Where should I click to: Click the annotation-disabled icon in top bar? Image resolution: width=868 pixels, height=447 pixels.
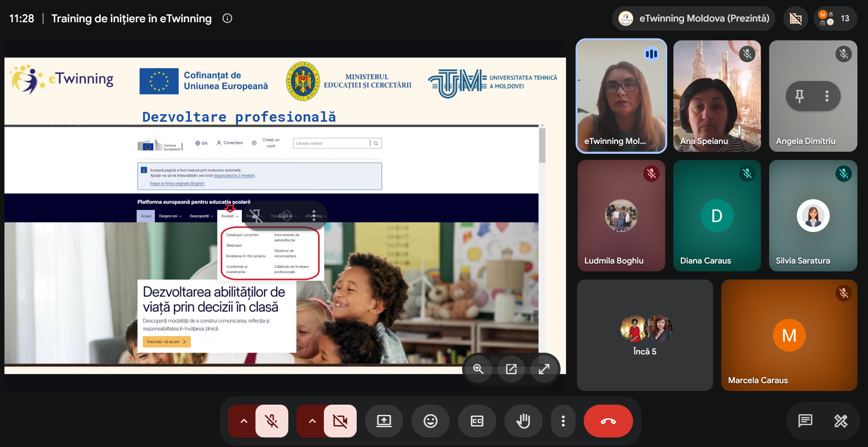[795, 18]
